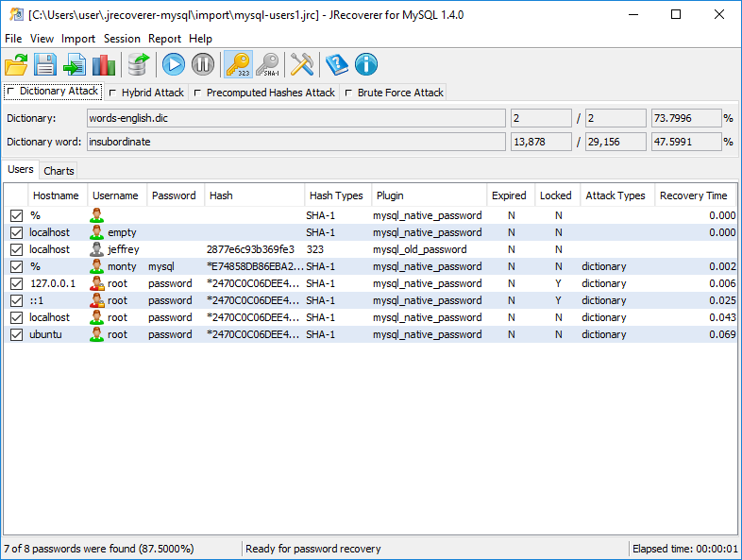Open the View menu
742x560 pixels.
tap(42, 39)
